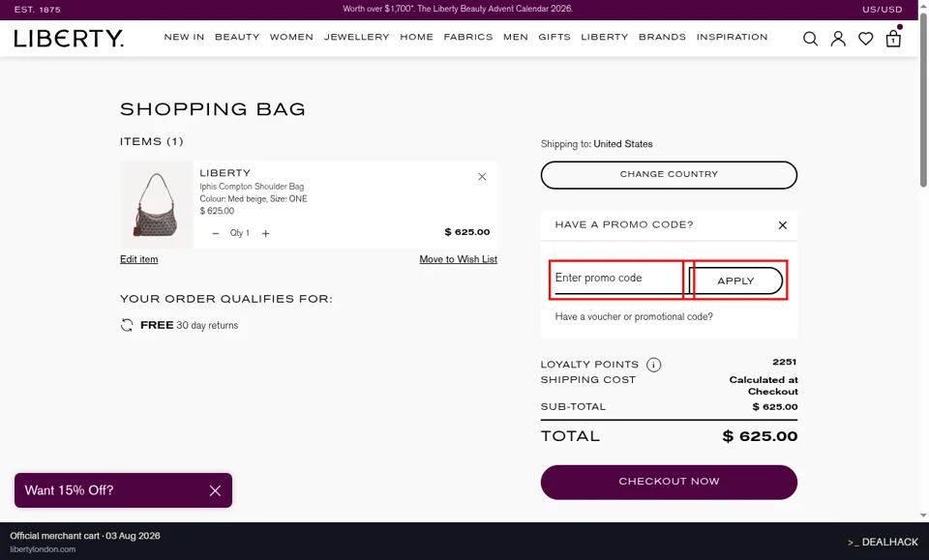Click the Official merchant cart date text
This screenshot has height=560, width=929.
(x=85, y=536)
